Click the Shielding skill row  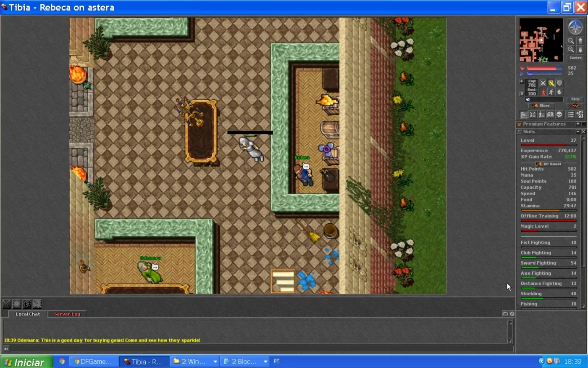pos(548,295)
